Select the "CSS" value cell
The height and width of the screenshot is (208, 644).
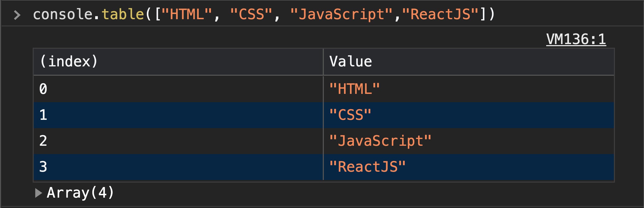pos(469,115)
